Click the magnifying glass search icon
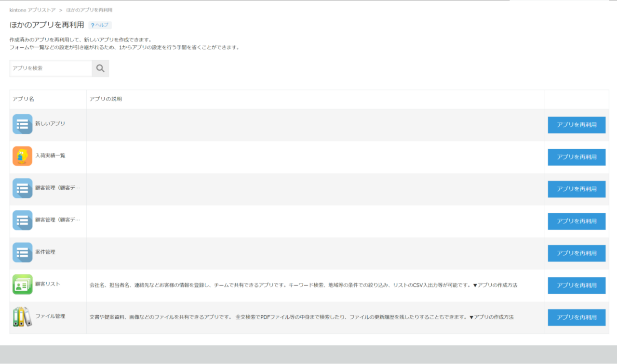Viewport: 617px width, 364px height. 100,68
